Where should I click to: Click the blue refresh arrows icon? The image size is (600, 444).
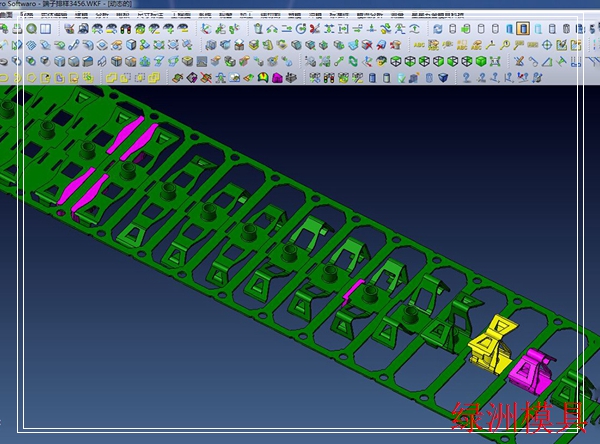(437, 29)
